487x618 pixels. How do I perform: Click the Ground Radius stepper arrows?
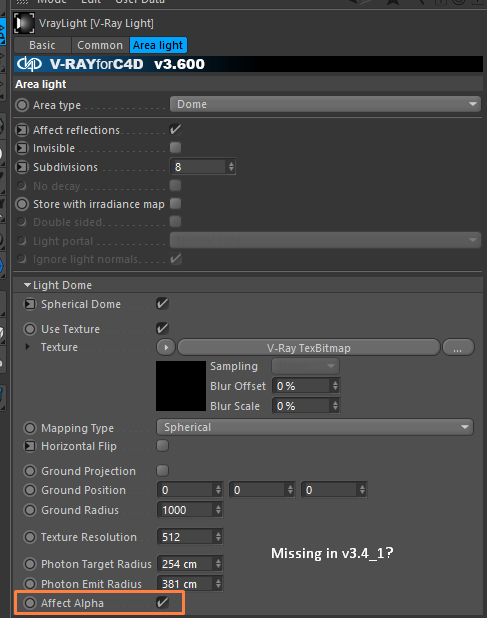pos(218,510)
